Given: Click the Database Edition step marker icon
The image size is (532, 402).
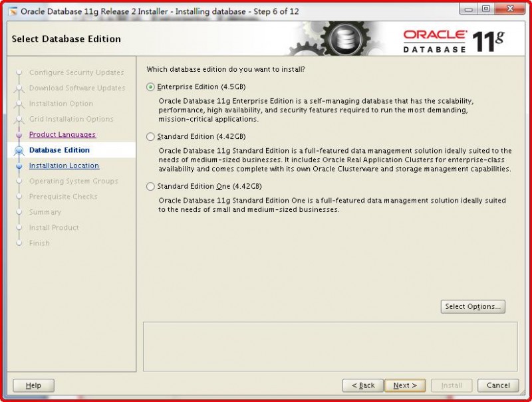Looking at the screenshot, I should pyautogui.click(x=18, y=150).
